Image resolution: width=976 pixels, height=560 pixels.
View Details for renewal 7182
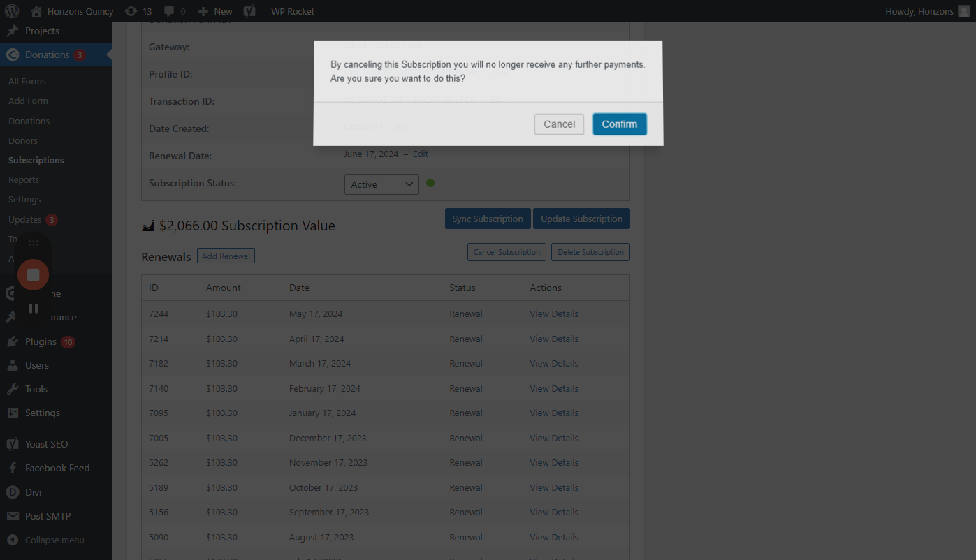coord(554,363)
